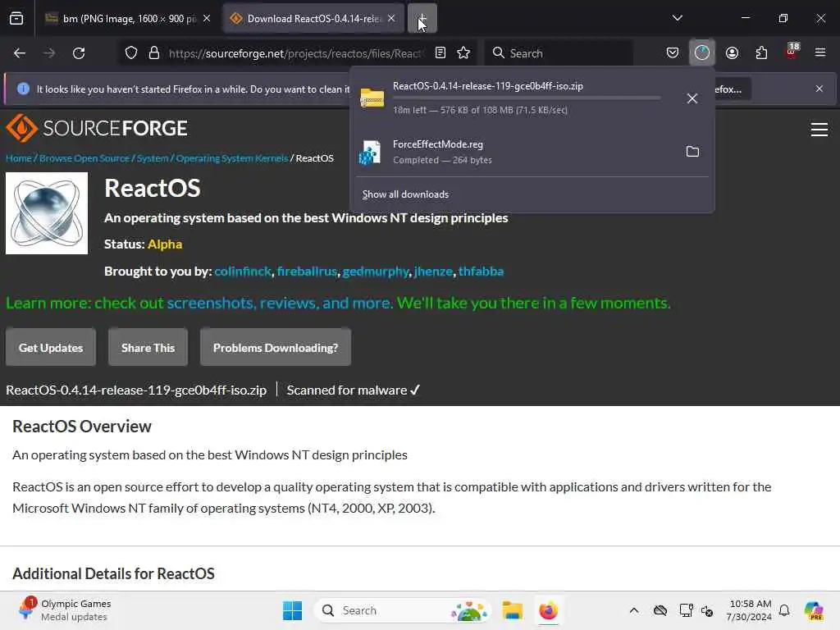Go back to previous page
This screenshot has height=630, width=840.
coord(20,53)
